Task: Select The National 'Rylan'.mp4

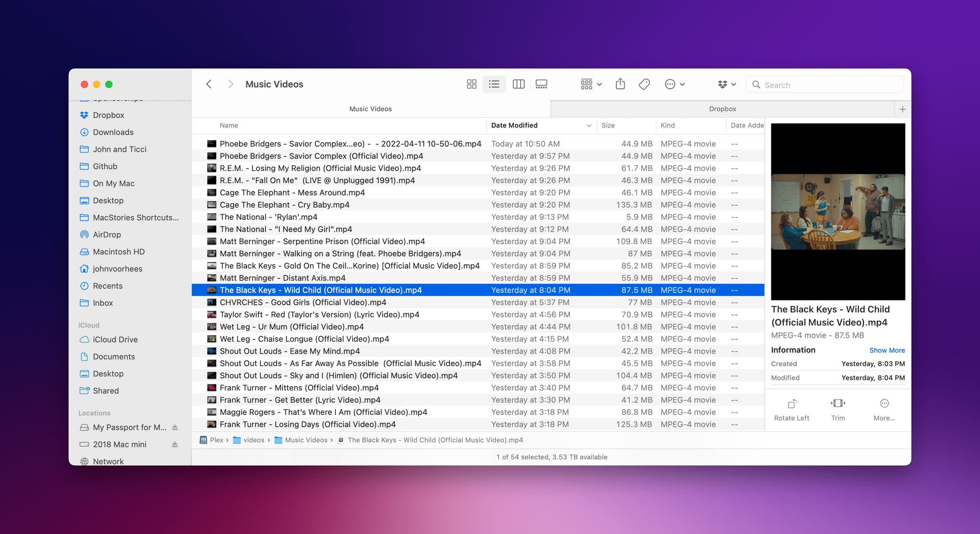Action: 478,217
